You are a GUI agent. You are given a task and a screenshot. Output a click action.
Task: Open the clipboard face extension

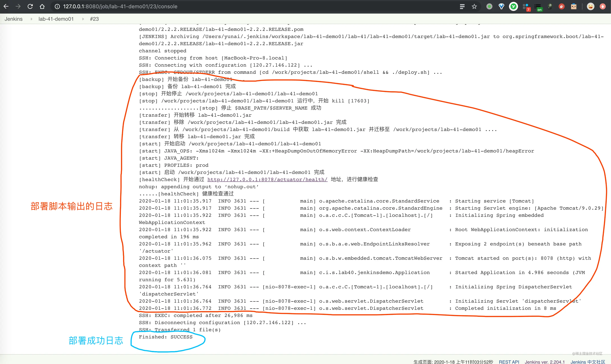point(574,6)
